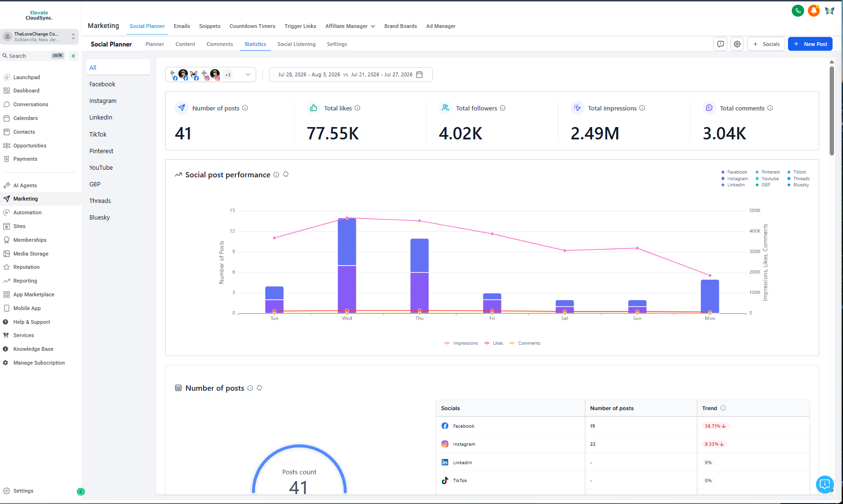Open Conversations in the sidebar
Viewport: 843px width, 504px height.
pos(30,104)
